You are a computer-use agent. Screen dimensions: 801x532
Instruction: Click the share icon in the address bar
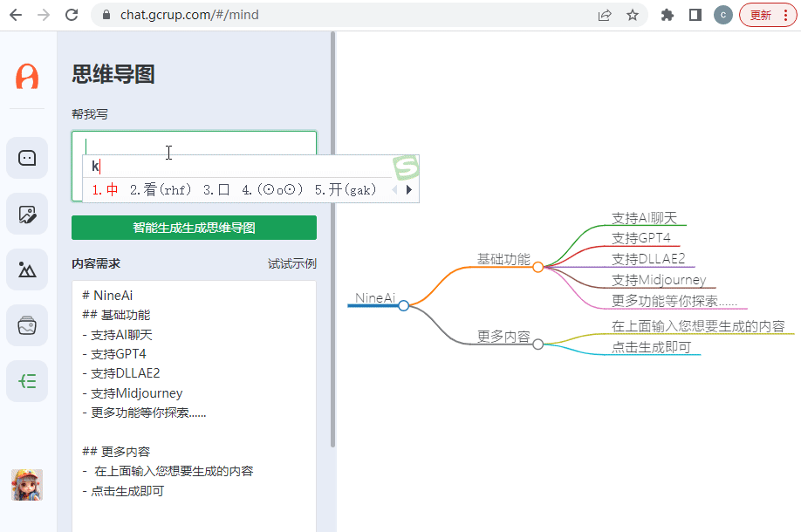point(605,15)
